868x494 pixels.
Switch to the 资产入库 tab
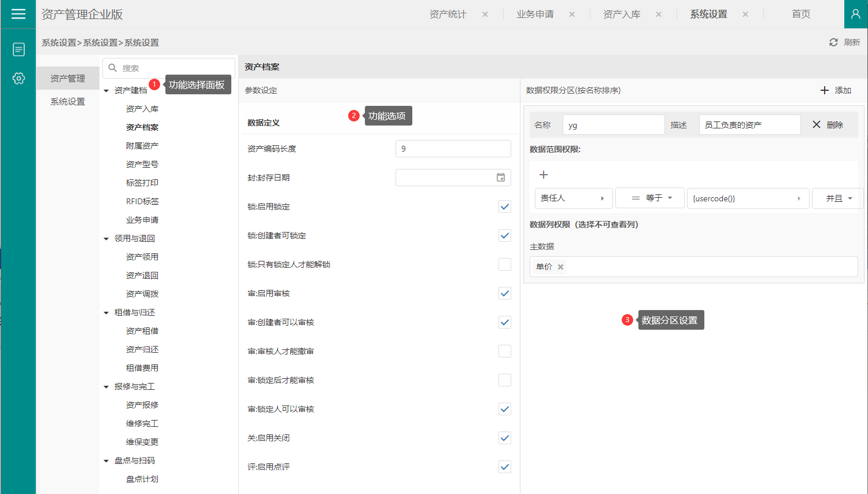point(622,14)
